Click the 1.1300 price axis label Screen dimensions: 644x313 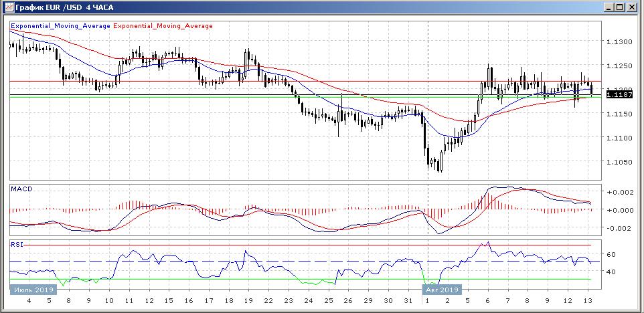point(619,42)
